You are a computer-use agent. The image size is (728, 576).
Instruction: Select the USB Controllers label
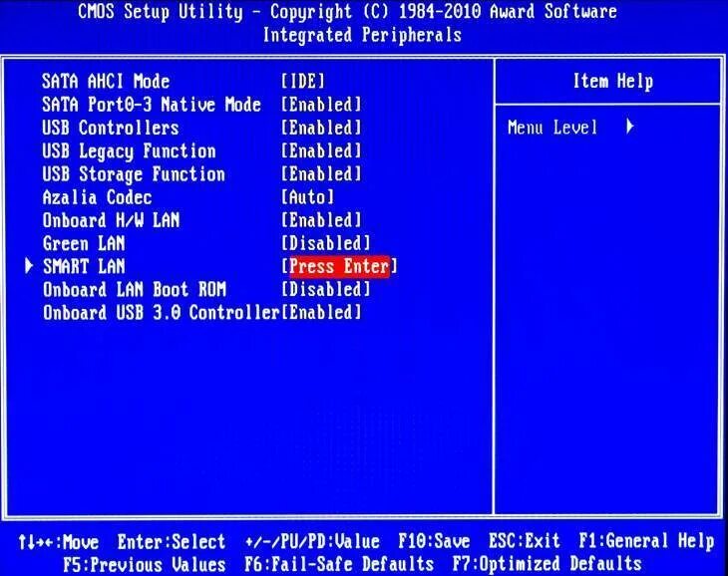pyautogui.click(x=111, y=128)
